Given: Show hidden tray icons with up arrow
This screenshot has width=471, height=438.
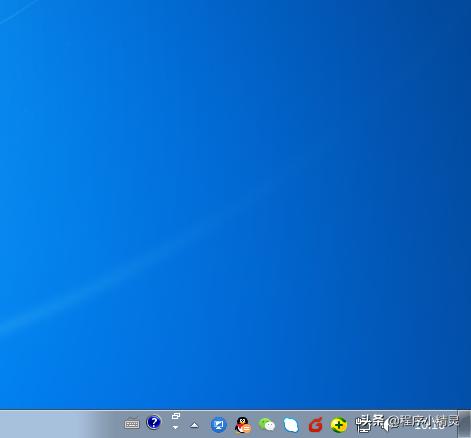Looking at the screenshot, I should click(x=194, y=425).
